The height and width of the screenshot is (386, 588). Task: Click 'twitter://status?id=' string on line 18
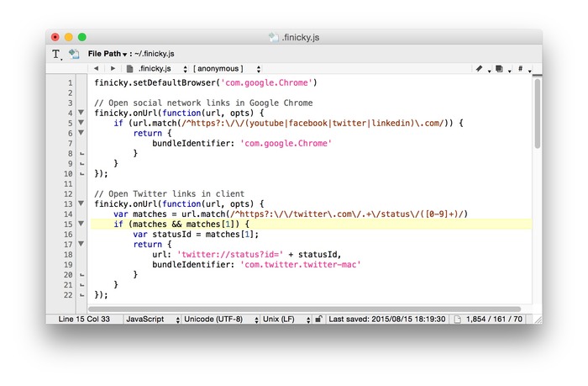[230, 255]
